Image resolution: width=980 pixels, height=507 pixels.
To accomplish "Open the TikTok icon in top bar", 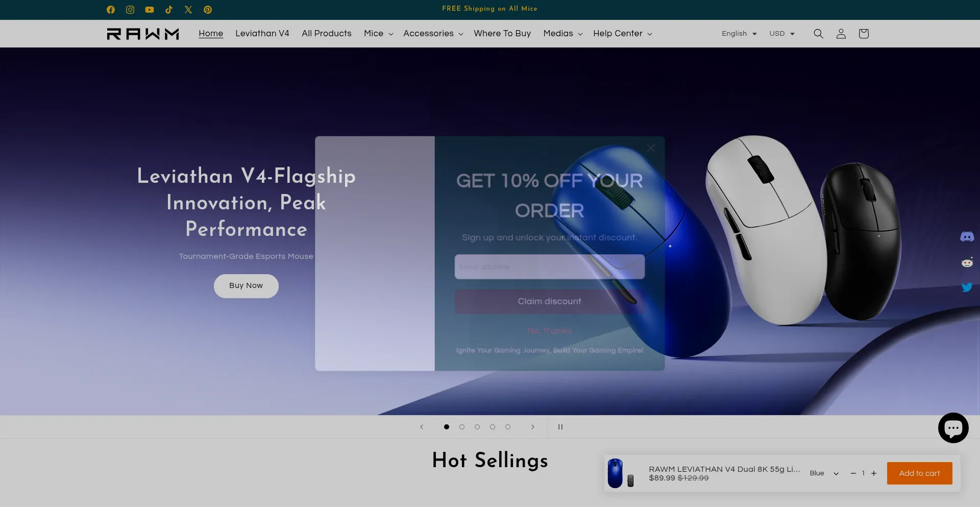I will click(x=169, y=10).
